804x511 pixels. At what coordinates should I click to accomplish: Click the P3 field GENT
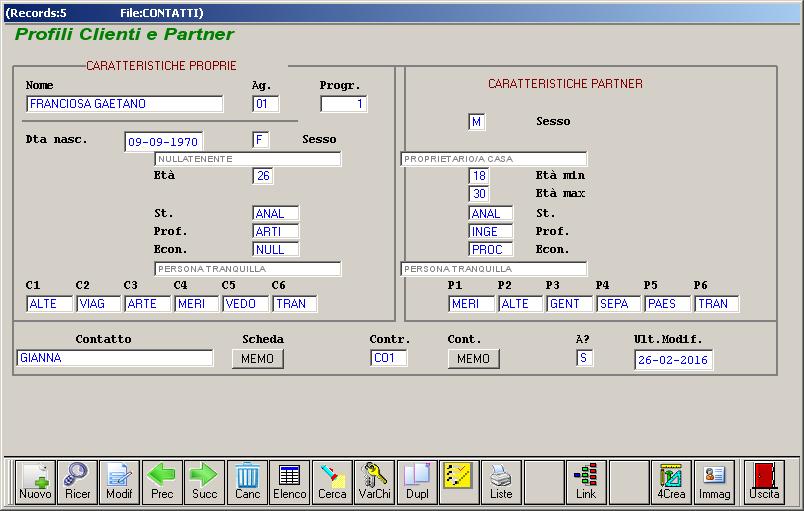570,304
